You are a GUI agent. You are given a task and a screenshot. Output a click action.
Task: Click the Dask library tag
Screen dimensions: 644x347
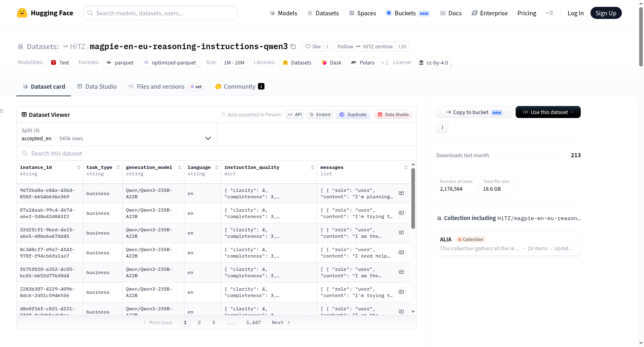coord(331,62)
